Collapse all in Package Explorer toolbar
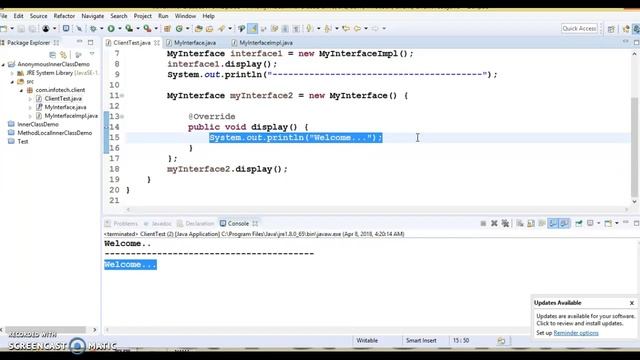The image size is (640, 360). click(52, 54)
